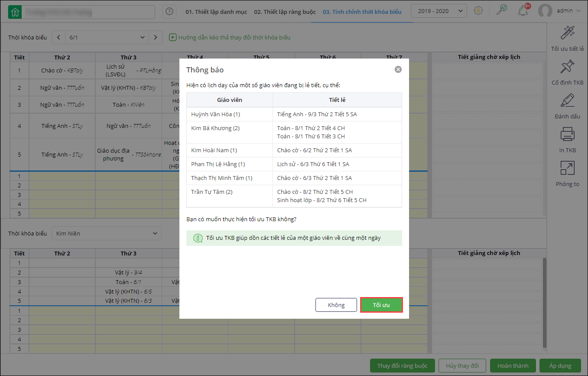
Task: Open the Kim Niên teacher dropdown
Action: (107, 233)
